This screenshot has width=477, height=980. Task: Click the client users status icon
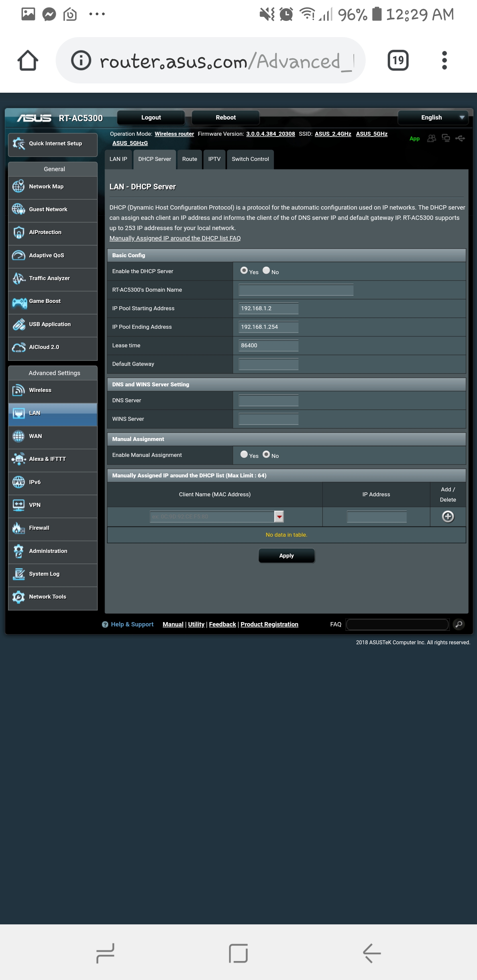click(431, 138)
